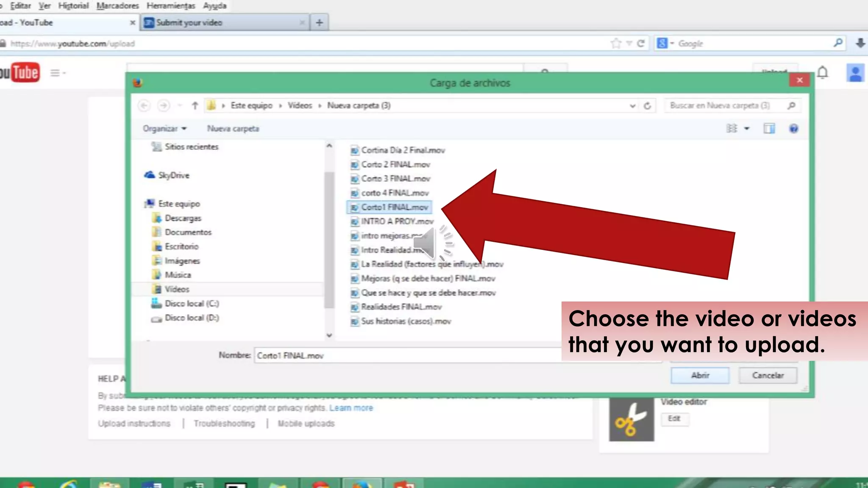Go up one folder level

pyautogui.click(x=195, y=105)
